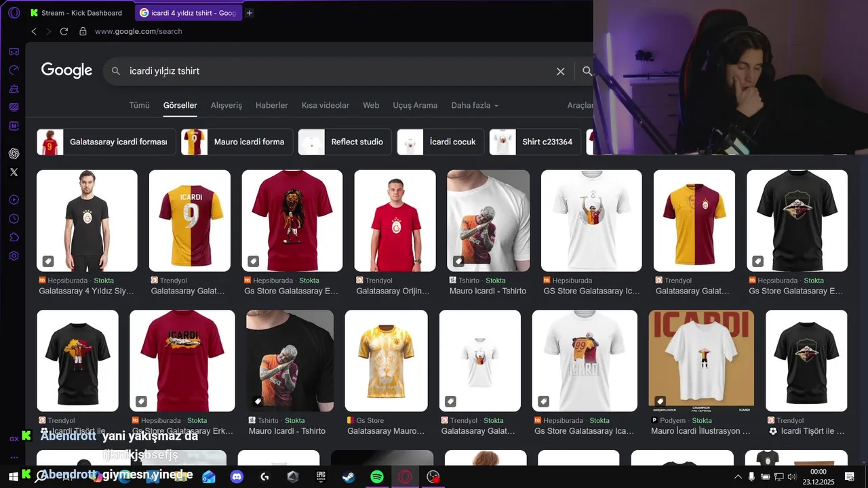The width and height of the screenshot is (868, 488).
Task: Open red tee with ICARDI text thumbnail
Action: (x=182, y=361)
